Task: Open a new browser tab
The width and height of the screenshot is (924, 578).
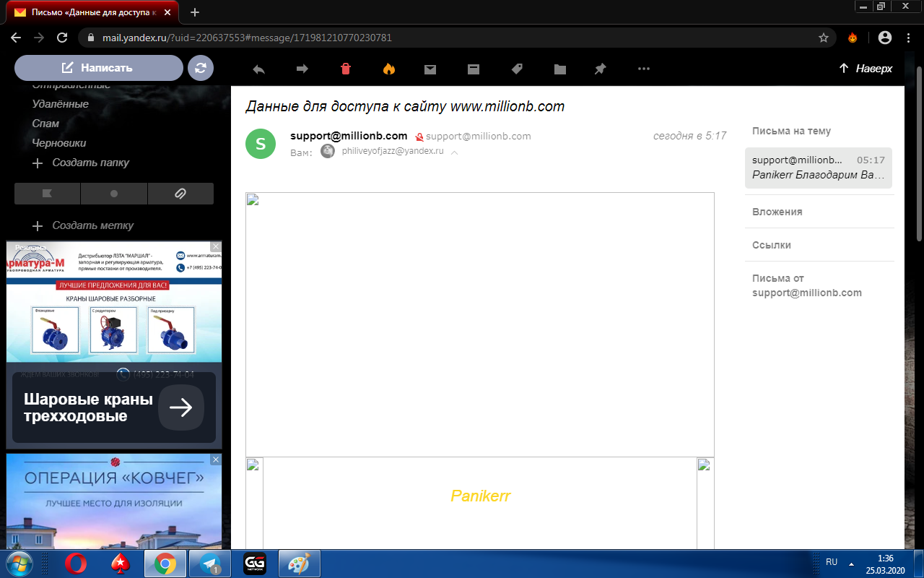Action: (x=195, y=12)
